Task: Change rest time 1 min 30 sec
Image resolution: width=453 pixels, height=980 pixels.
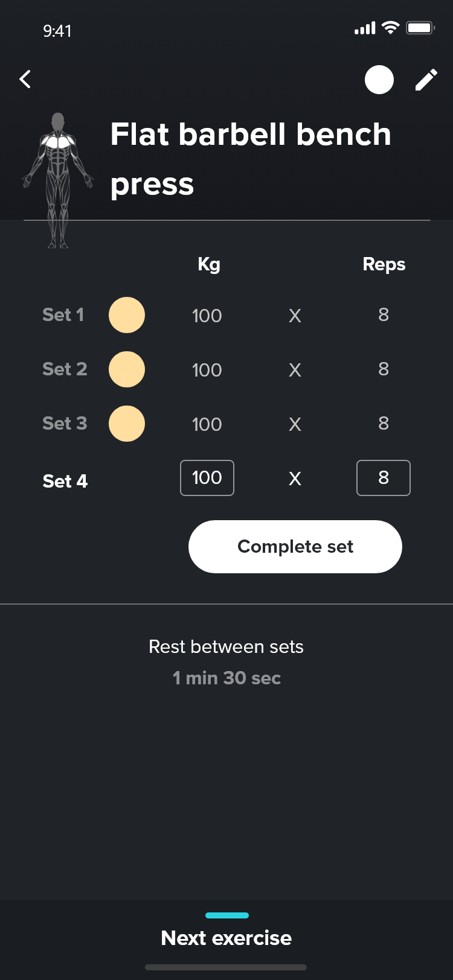Action: click(x=226, y=678)
